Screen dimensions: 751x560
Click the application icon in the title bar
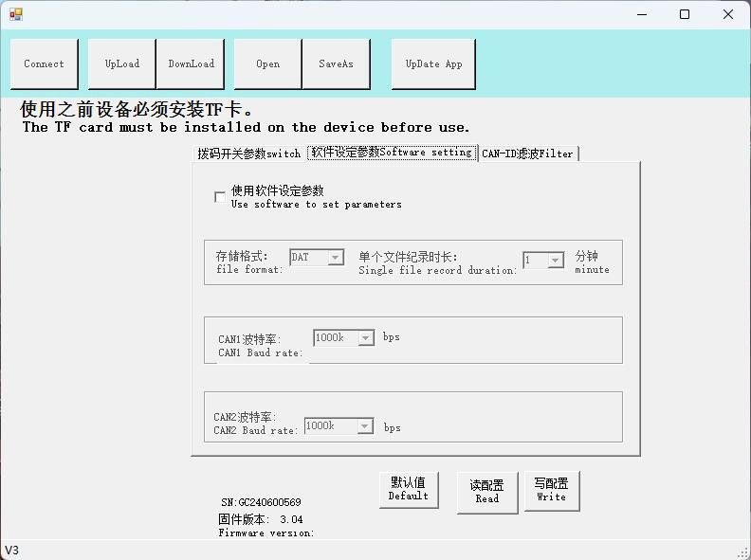(x=16, y=14)
